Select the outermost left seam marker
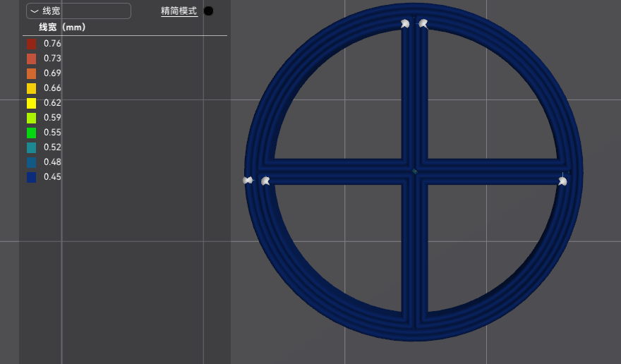This screenshot has width=621, height=364. tap(248, 181)
